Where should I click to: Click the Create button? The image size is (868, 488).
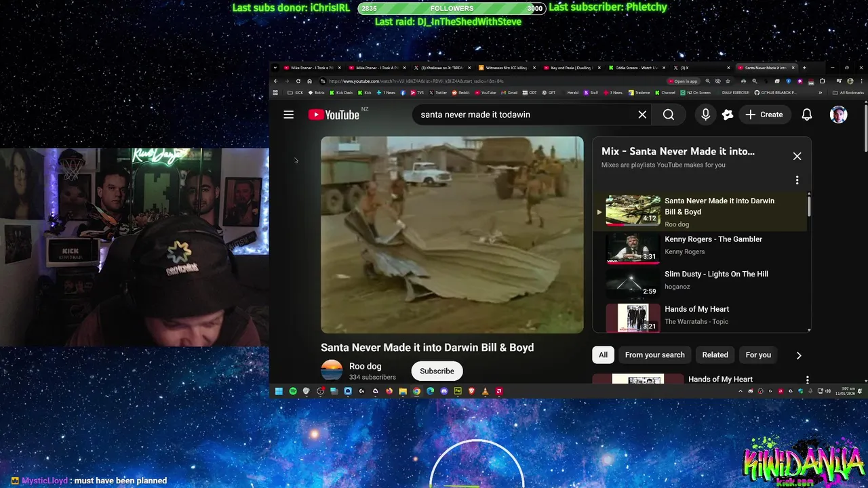click(x=764, y=115)
